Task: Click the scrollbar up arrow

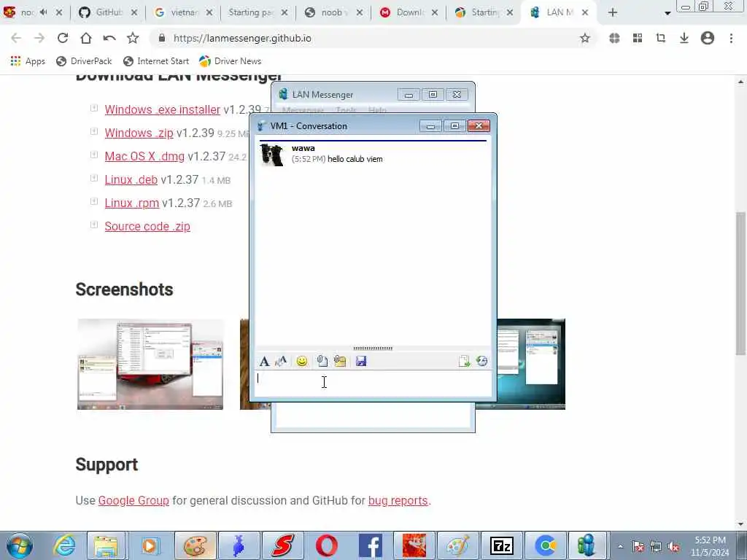Action: coord(740,82)
